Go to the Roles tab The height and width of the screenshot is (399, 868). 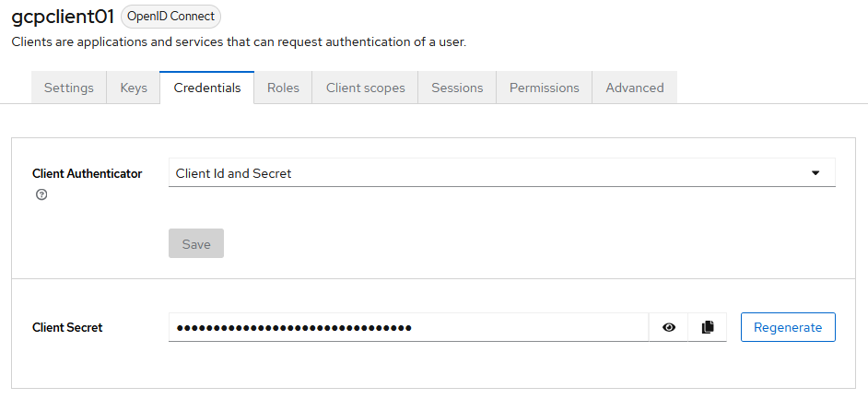pos(283,88)
